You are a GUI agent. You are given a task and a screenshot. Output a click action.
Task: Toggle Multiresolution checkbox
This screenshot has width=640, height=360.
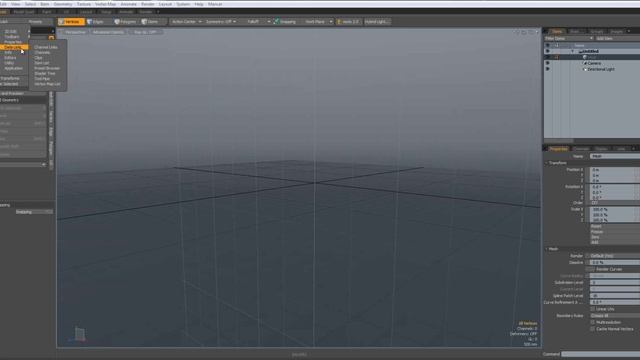coord(592,322)
